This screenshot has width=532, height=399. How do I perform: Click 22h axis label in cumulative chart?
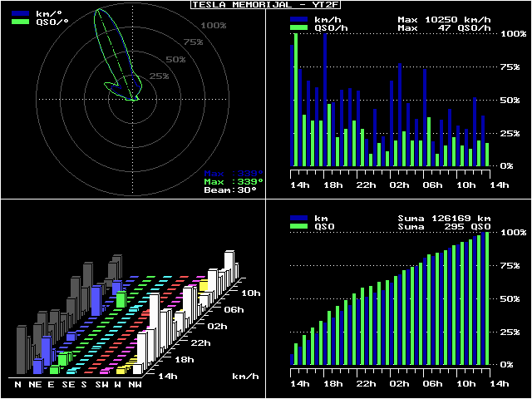click(x=367, y=384)
